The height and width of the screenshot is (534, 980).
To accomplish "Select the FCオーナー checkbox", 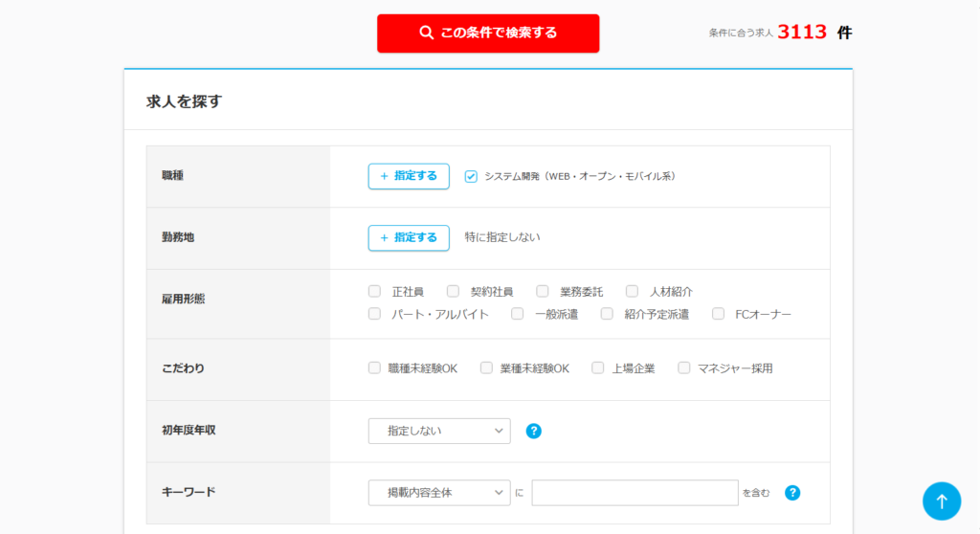I will pyautogui.click(x=719, y=314).
